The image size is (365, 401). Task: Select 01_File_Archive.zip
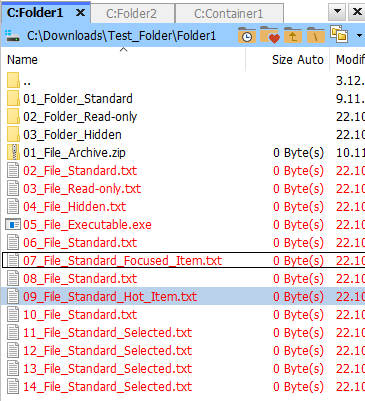(x=74, y=153)
